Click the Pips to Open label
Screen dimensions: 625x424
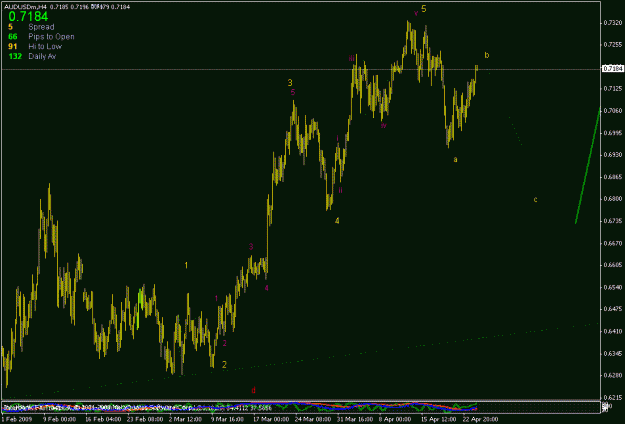tap(51, 37)
